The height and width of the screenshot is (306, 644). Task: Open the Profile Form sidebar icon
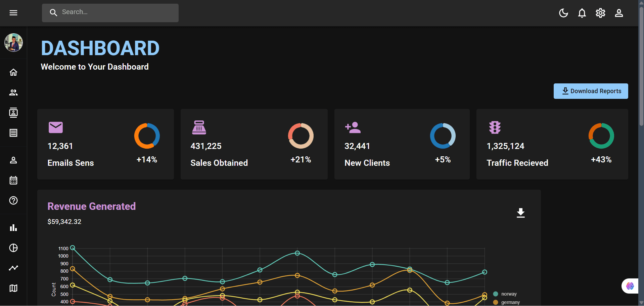point(13,160)
